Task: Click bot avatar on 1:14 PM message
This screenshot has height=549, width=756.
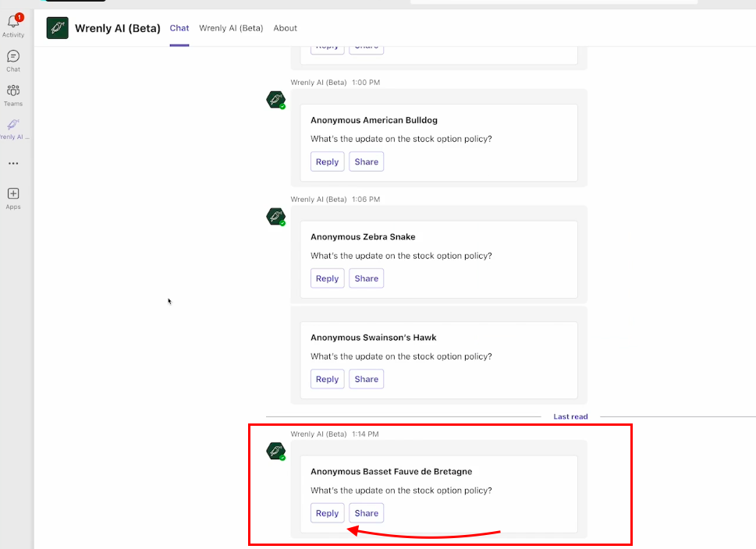Action: (275, 452)
